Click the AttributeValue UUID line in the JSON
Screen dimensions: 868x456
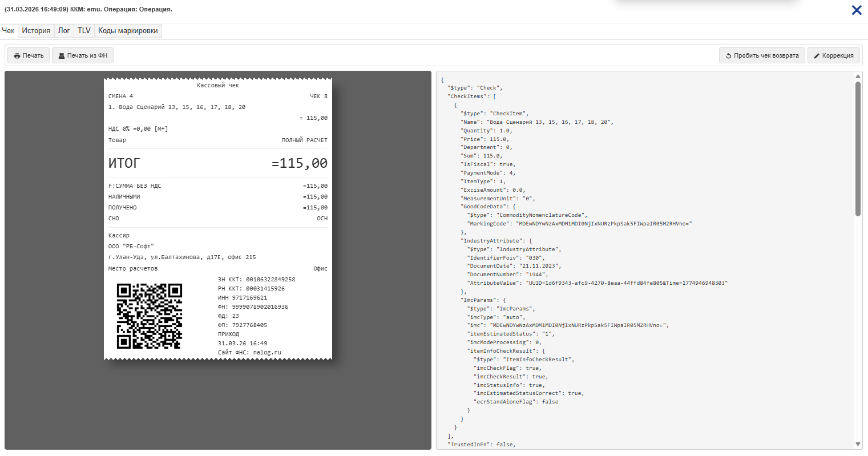click(x=597, y=283)
